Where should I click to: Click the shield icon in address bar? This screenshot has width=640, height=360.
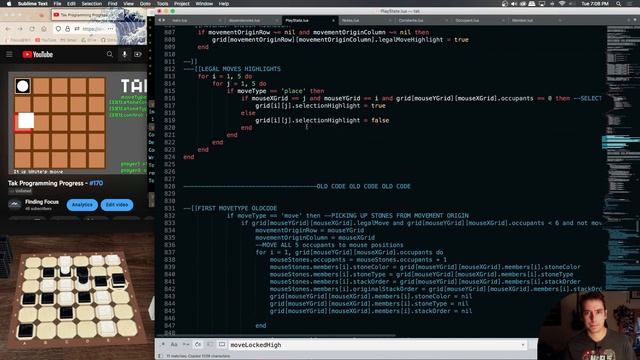click(x=58, y=29)
